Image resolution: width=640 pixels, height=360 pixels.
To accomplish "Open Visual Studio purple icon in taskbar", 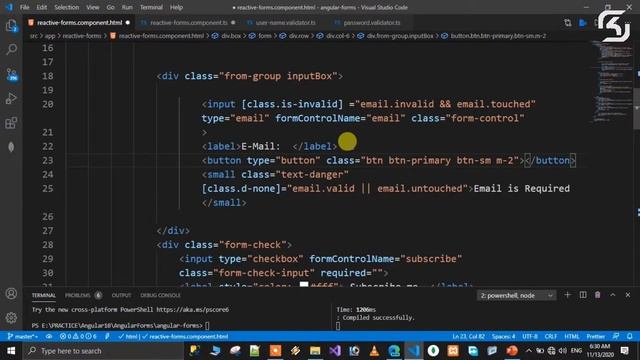I will [335, 351].
